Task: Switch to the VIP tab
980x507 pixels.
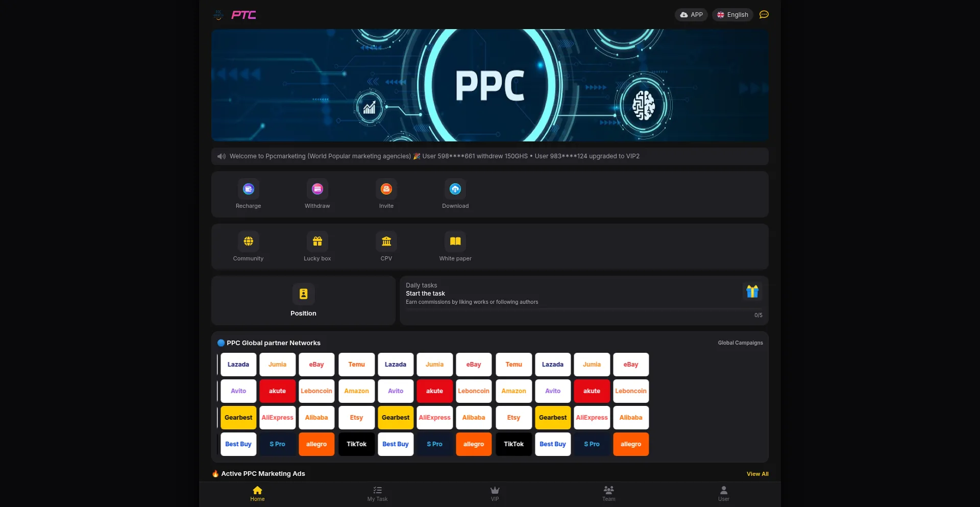Action: 495,494
